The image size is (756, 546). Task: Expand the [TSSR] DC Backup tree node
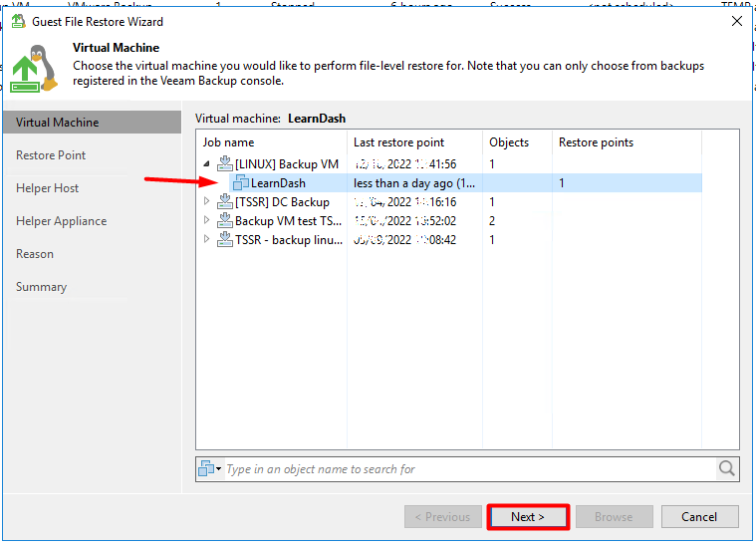pos(206,201)
